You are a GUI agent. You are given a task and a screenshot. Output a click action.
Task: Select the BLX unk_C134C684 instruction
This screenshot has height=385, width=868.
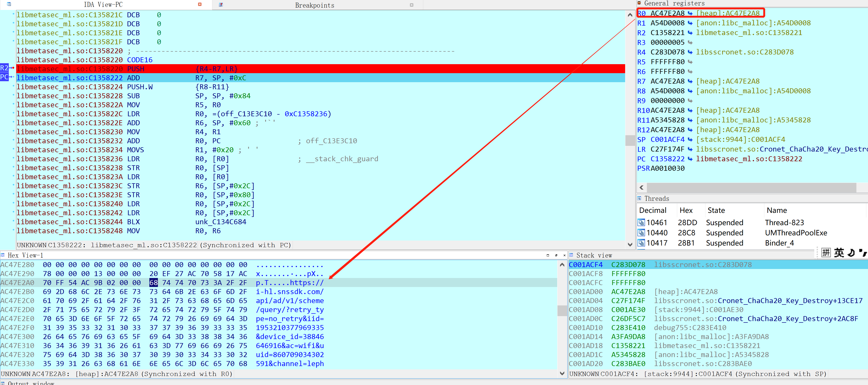coord(187,222)
